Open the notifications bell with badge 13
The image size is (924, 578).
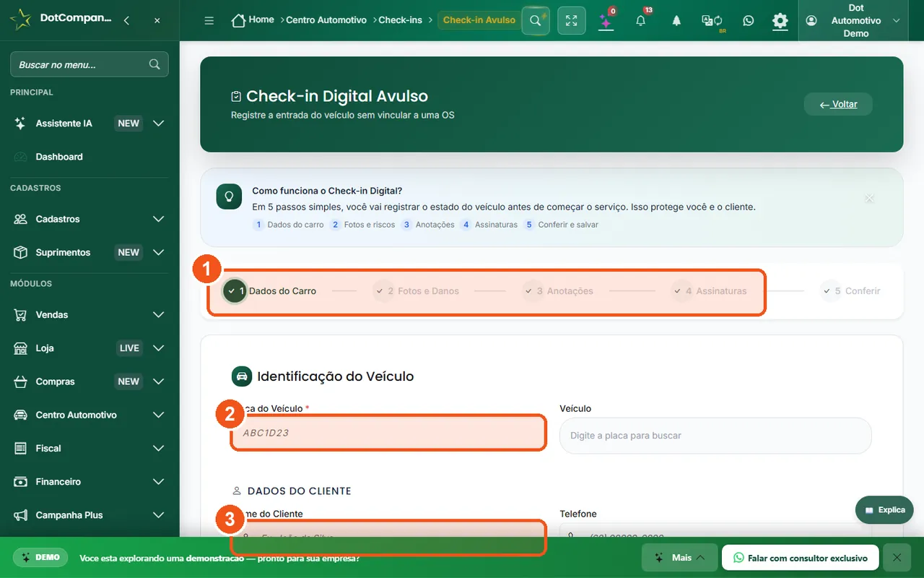click(641, 20)
